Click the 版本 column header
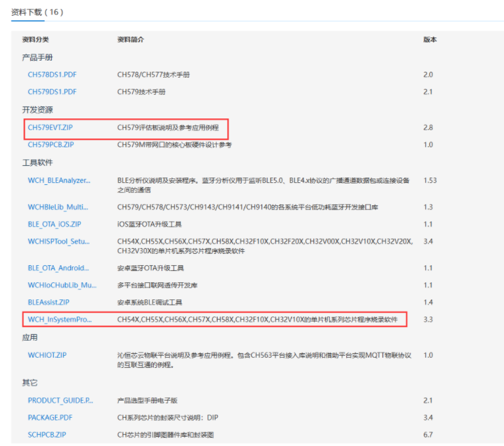Viewport: 504px width, 446px height. click(430, 39)
